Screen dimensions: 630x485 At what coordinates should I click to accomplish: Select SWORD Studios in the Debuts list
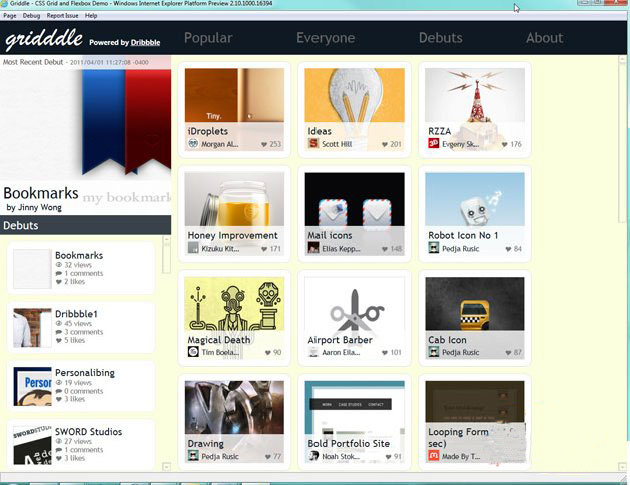[x=88, y=432]
